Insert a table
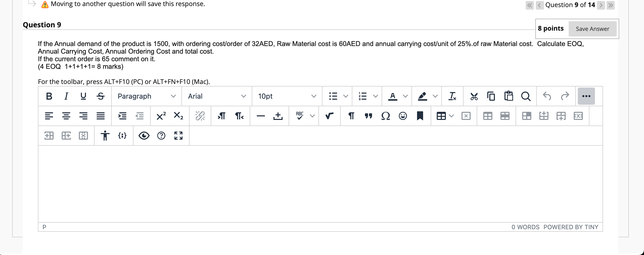Image resolution: width=644 pixels, height=255 pixels. click(441, 116)
